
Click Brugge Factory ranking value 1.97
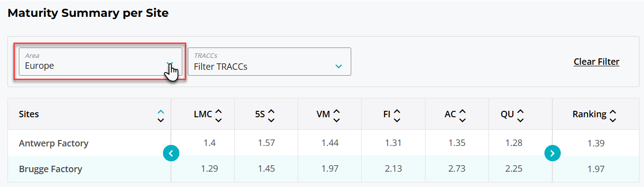pos(596,169)
